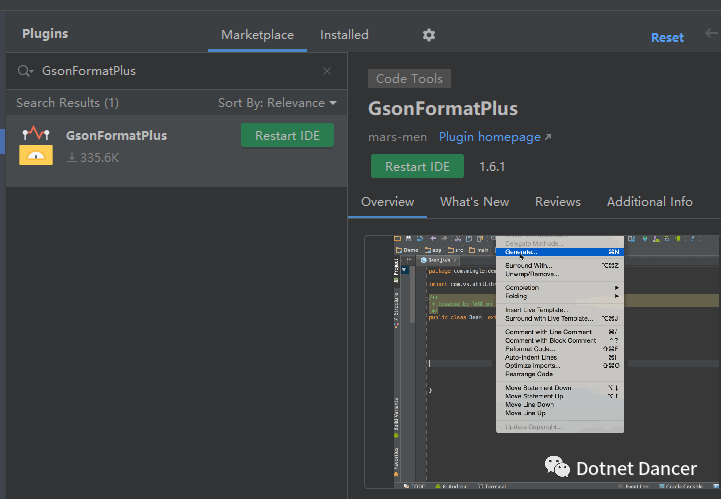Open the What's New tab

(474, 202)
